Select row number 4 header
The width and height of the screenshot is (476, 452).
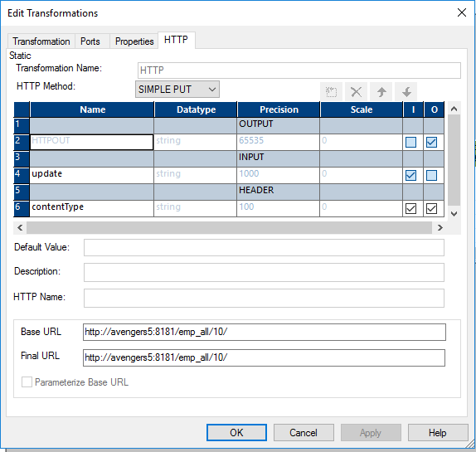pyautogui.click(x=22, y=175)
